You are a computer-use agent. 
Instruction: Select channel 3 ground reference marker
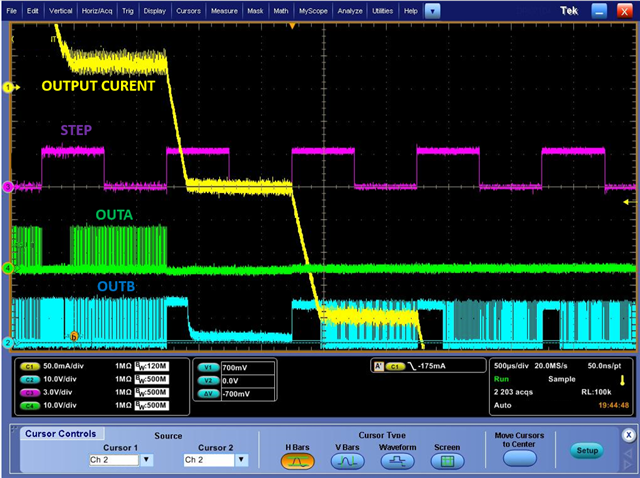pos(8,187)
